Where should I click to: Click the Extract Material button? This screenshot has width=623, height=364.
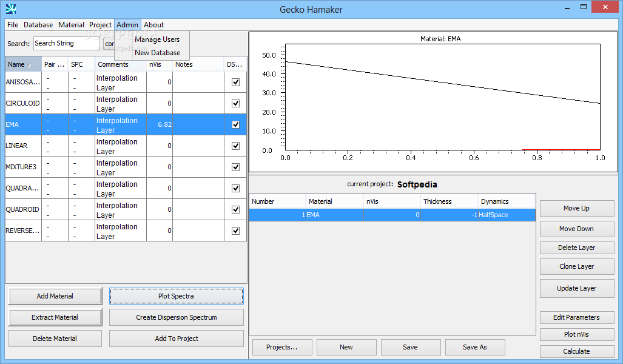(x=55, y=317)
